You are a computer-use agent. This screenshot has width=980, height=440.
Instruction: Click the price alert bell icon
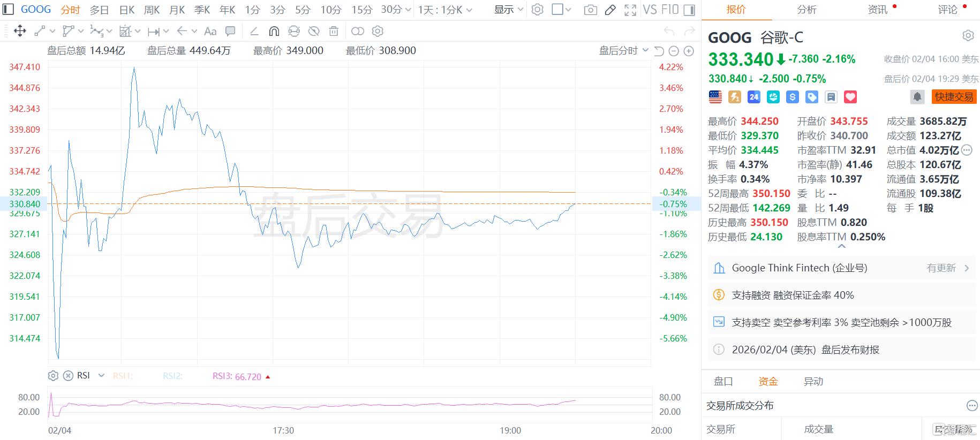(917, 97)
